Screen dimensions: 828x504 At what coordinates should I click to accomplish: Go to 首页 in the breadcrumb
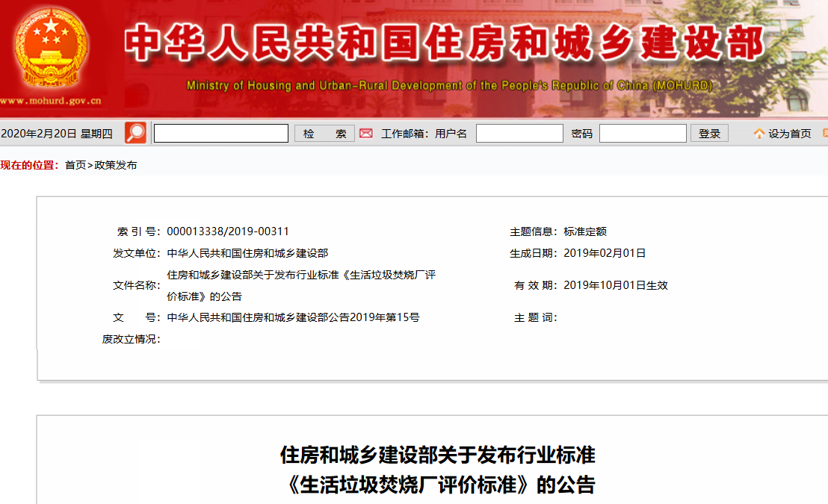75,165
